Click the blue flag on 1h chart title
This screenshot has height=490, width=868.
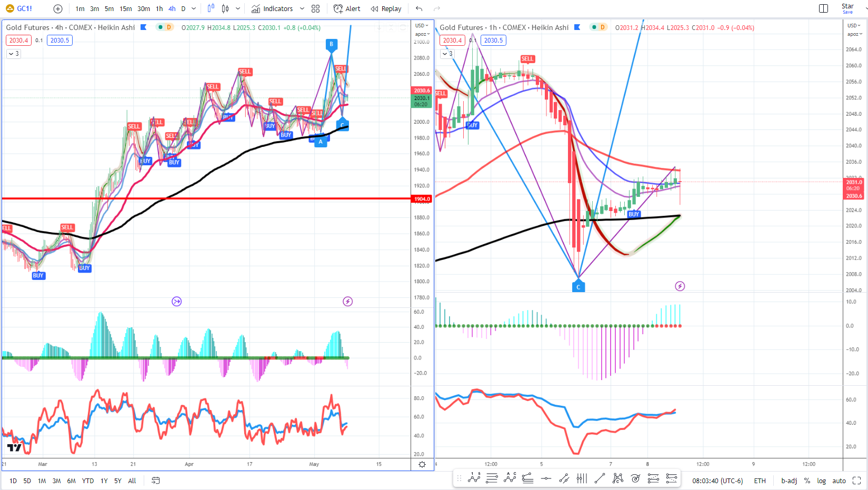(577, 27)
